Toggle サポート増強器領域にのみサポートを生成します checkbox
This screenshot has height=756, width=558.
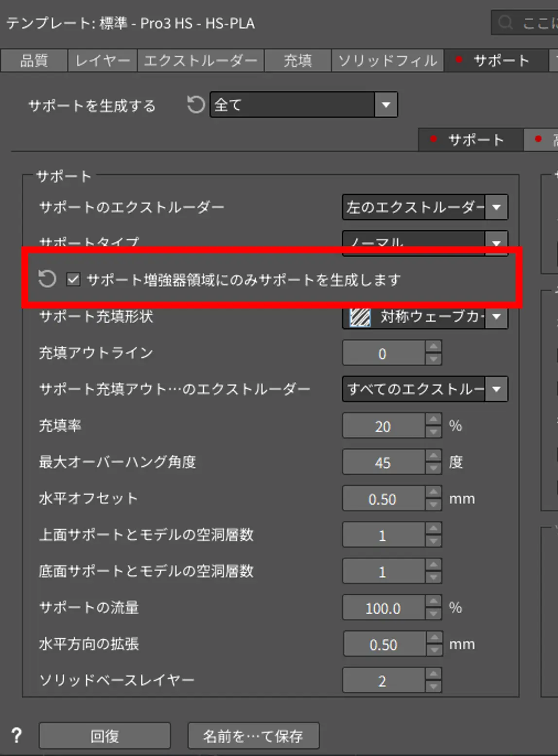[x=73, y=279]
